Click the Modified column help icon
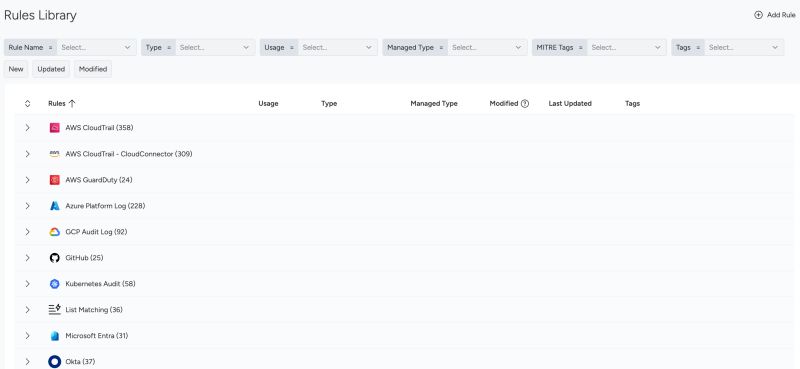800x369 pixels. click(524, 103)
